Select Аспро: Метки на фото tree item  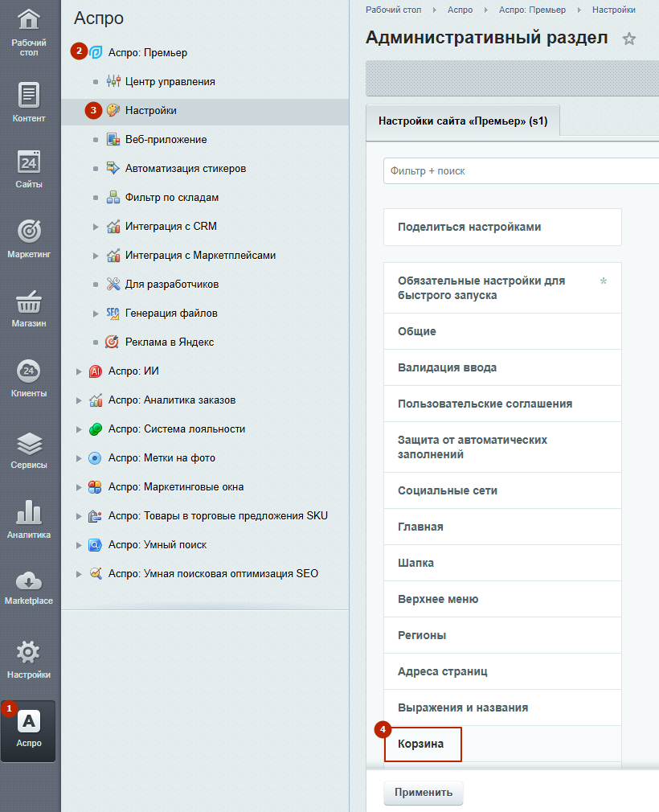pos(162,458)
